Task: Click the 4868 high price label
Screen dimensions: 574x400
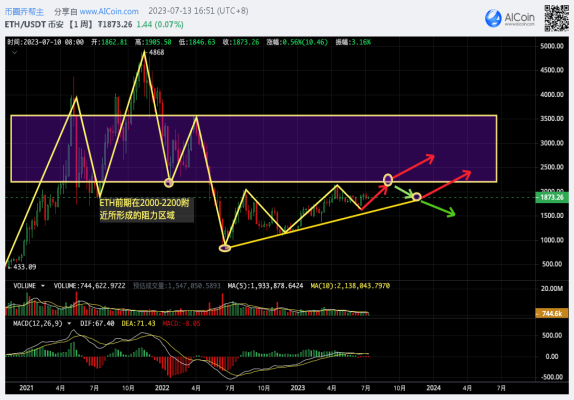Action: coord(156,52)
